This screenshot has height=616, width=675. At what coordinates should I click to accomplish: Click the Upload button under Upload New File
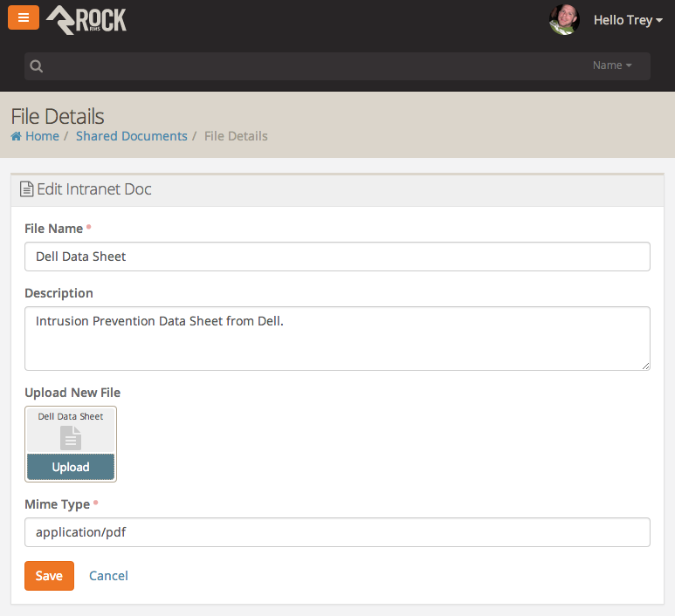point(71,467)
